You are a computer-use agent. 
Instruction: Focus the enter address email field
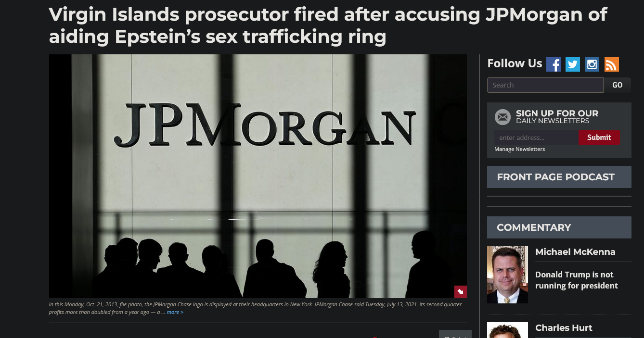click(x=536, y=138)
